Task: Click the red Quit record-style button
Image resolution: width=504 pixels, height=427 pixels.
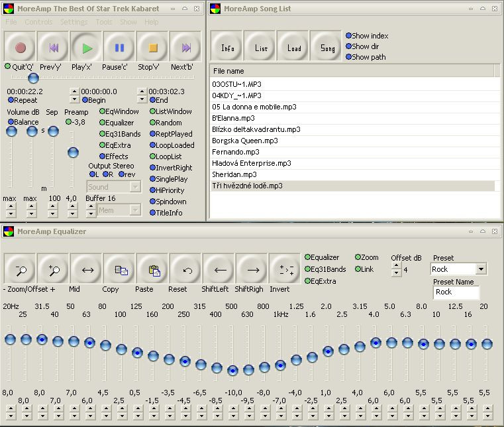Action: click(21, 48)
